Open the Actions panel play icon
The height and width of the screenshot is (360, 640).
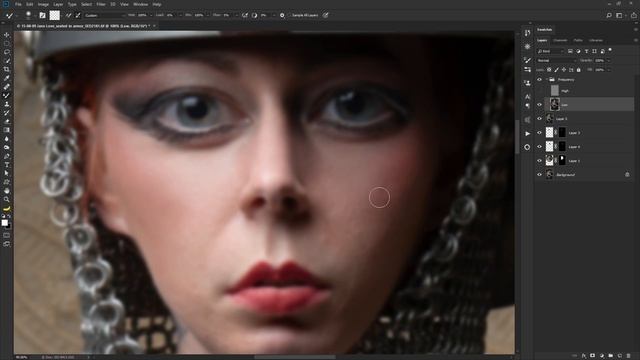point(527,133)
